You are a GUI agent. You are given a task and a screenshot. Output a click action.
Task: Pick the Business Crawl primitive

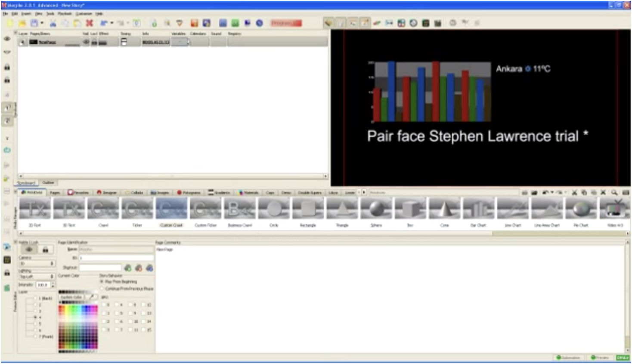coord(240,213)
